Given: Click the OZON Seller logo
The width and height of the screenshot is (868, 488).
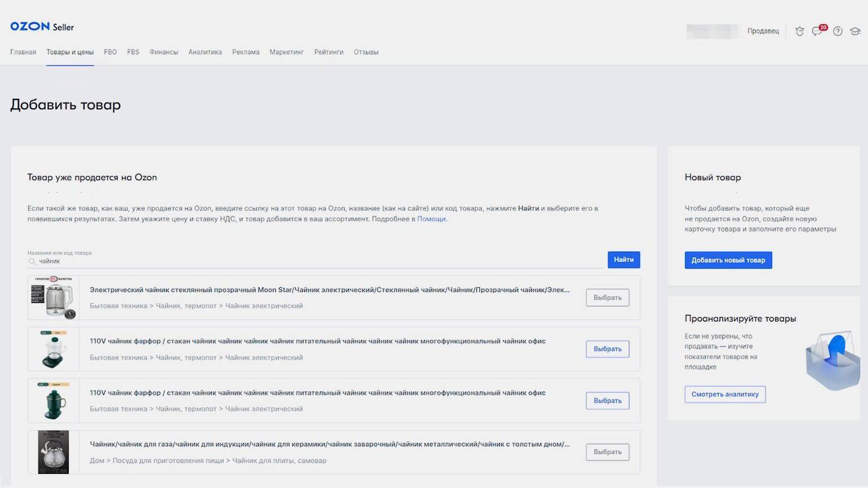Looking at the screenshot, I should tap(42, 27).
